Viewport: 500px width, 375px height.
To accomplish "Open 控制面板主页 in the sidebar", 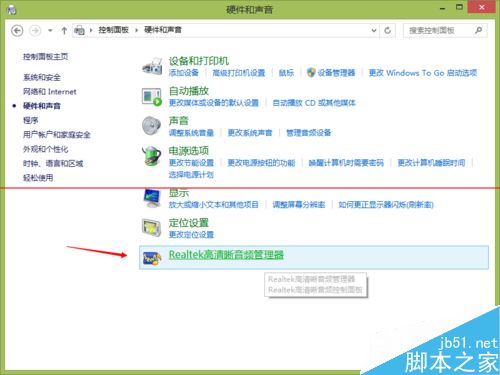I will coord(45,57).
